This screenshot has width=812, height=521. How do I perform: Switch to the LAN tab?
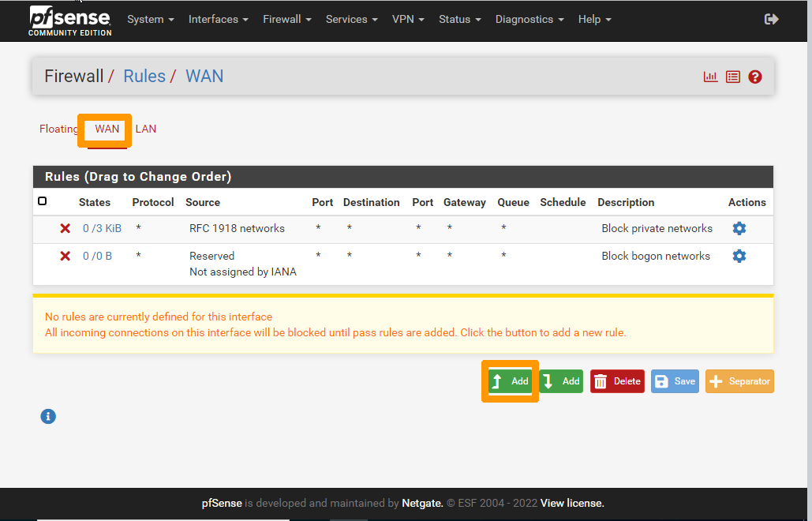point(145,129)
